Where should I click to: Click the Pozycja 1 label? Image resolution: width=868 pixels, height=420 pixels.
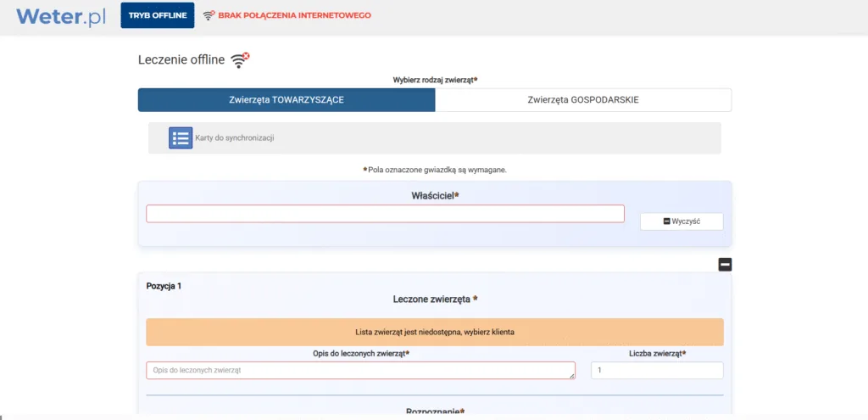[x=164, y=287]
